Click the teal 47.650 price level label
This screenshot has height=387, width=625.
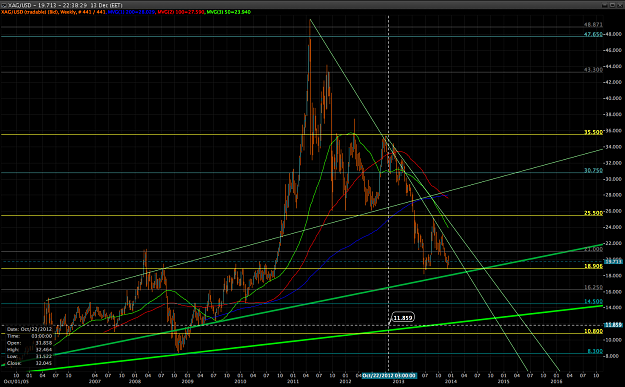(x=593, y=35)
